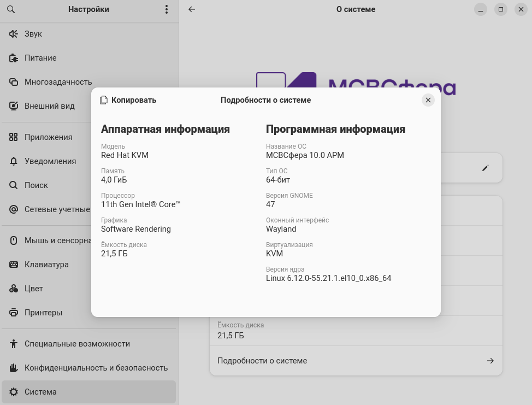532x405 pixels.
Task: Open Подробности о системе row
Action: (356, 361)
